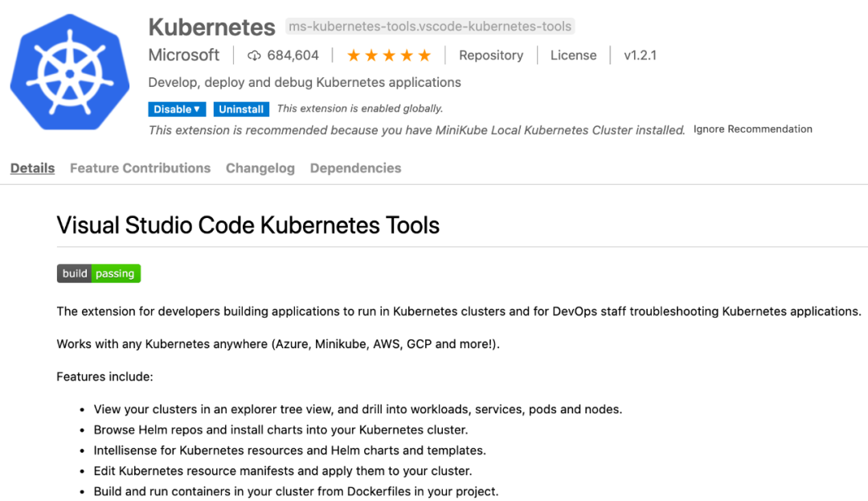Click the Microsoft publisher name
The image size is (868, 501).
(184, 55)
